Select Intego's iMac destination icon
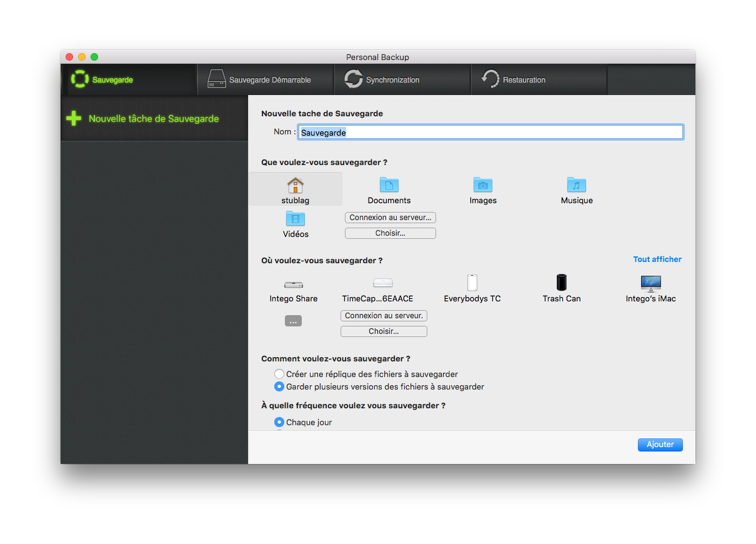Image resolution: width=756 pixels, height=544 pixels. click(x=651, y=283)
